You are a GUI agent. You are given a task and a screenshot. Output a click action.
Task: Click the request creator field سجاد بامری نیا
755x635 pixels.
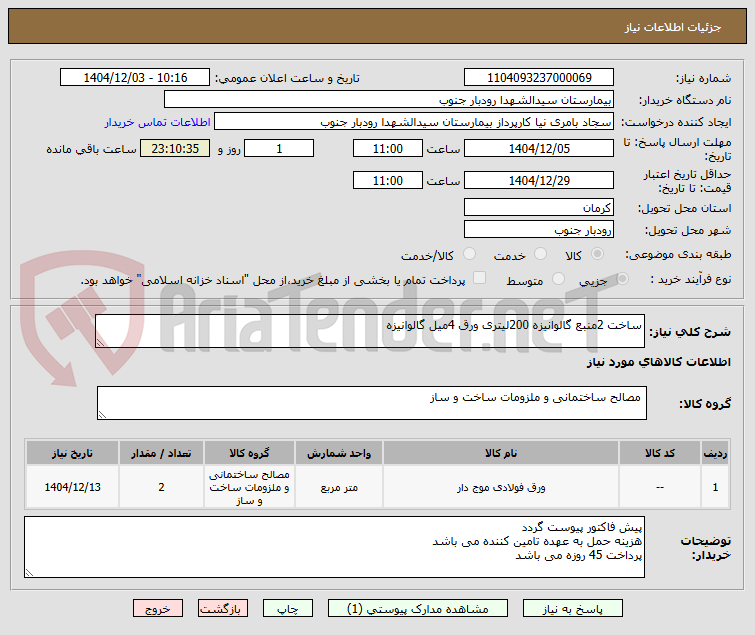(414, 122)
